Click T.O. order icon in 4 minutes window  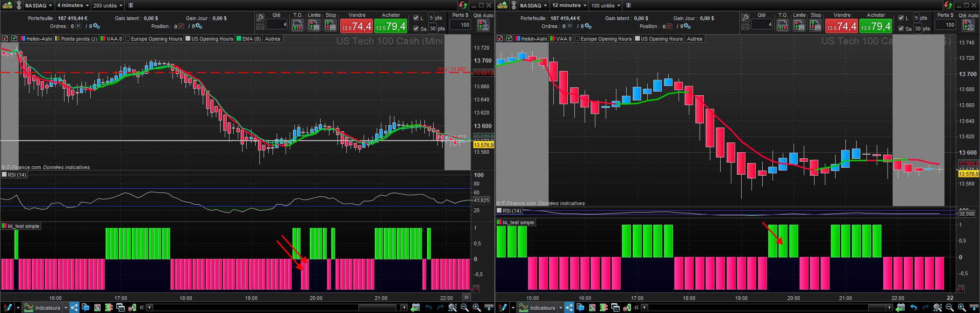(297, 25)
